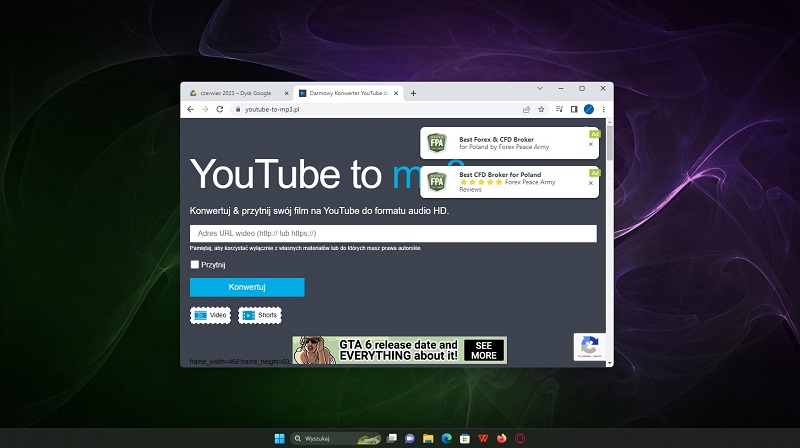This screenshot has width=800, height=448.
Task: Click the browser forward arrow
Action: point(205,109)
